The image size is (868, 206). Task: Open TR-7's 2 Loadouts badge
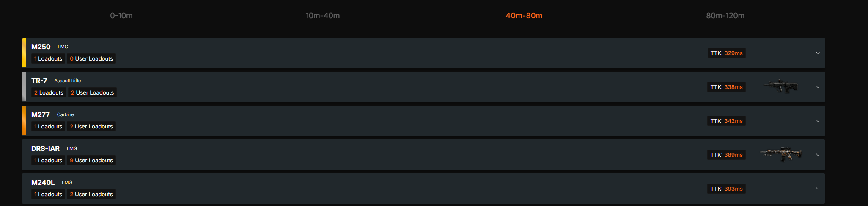[49, 93]
